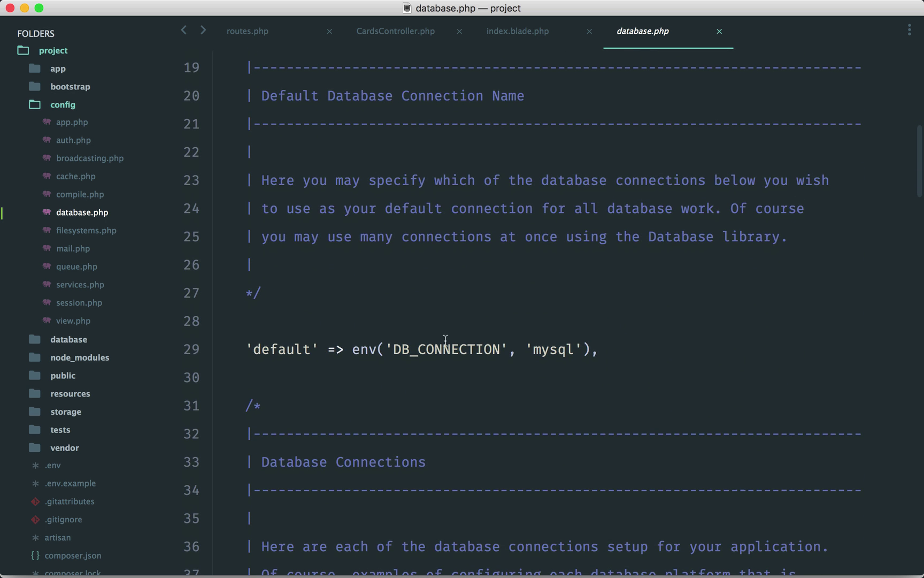Close the database.php tab
Viewport: 924px width, 578px height.
pyautogui.click(x=719, y=32)
